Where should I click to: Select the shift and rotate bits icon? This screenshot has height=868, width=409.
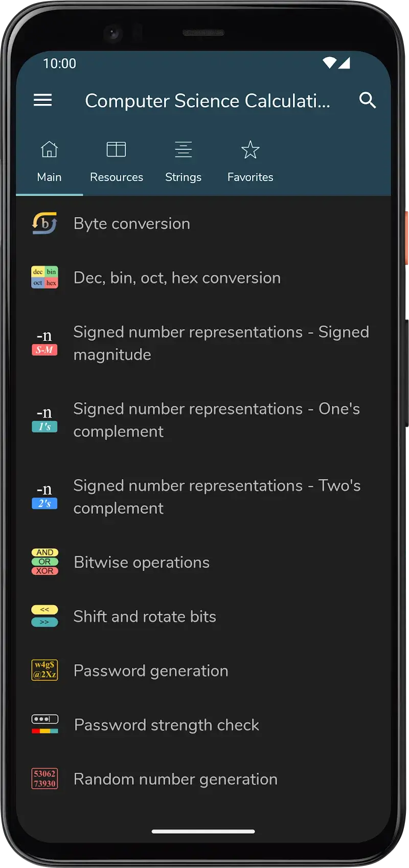(44, 616)
